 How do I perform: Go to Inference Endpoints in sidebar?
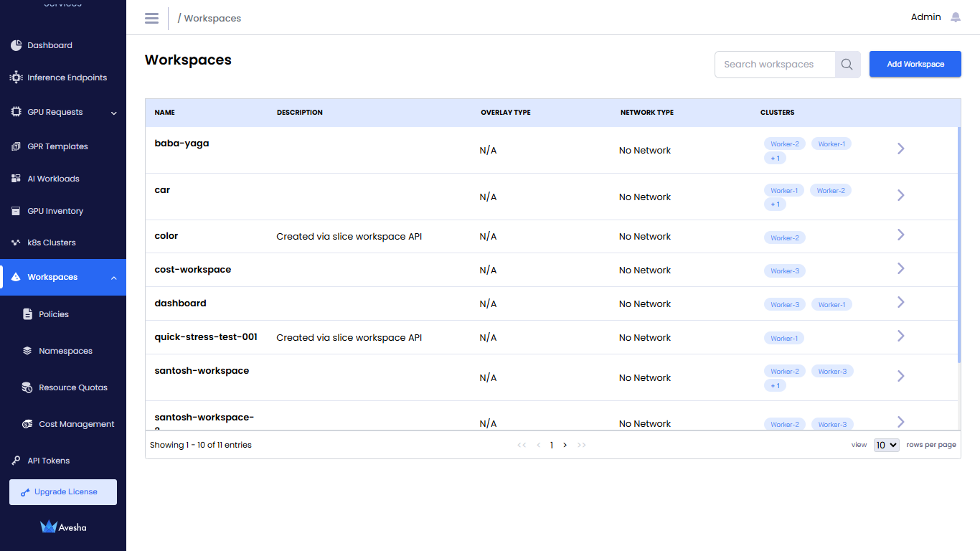click(67, 77)
